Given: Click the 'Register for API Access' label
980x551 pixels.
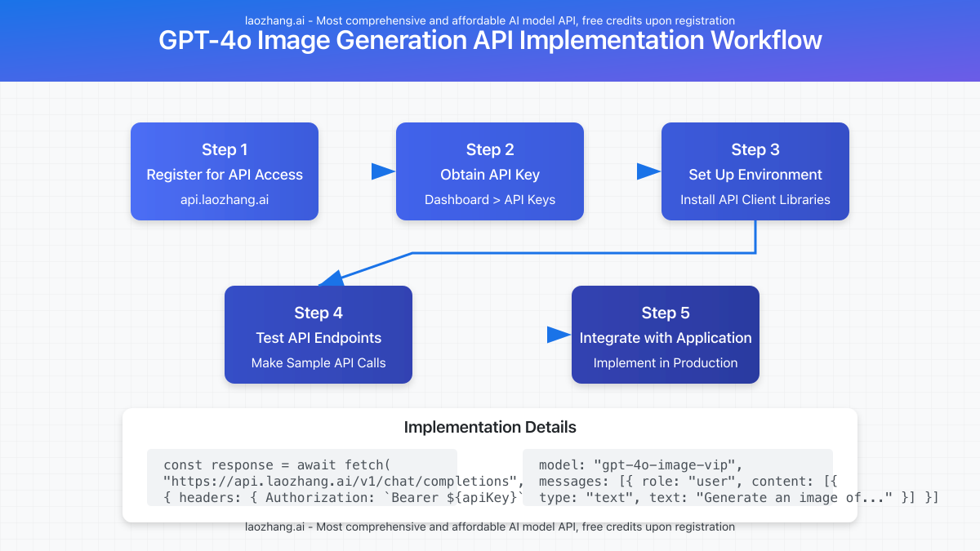Looking at the screenshot, I should pos(225,175).
